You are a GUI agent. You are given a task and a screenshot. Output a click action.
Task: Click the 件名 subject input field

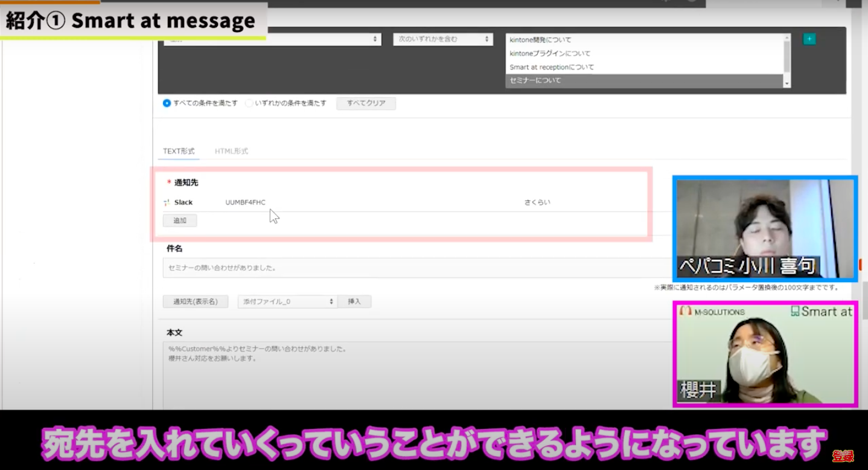(x=416, y=268)
